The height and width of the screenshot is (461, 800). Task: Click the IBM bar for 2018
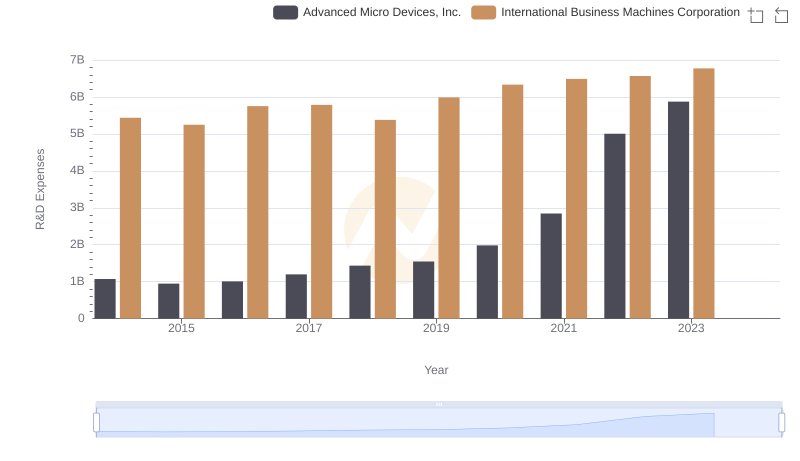pos(385,219)
